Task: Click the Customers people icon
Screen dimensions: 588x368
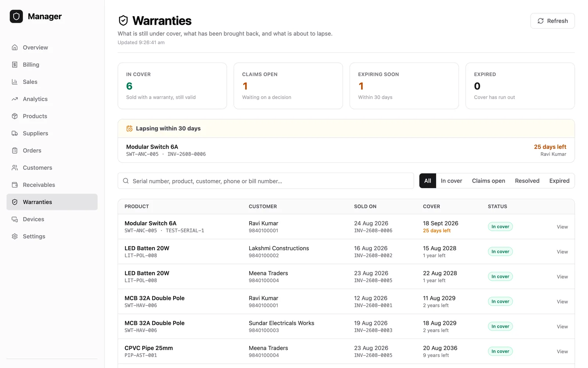Action: point(15,168)
